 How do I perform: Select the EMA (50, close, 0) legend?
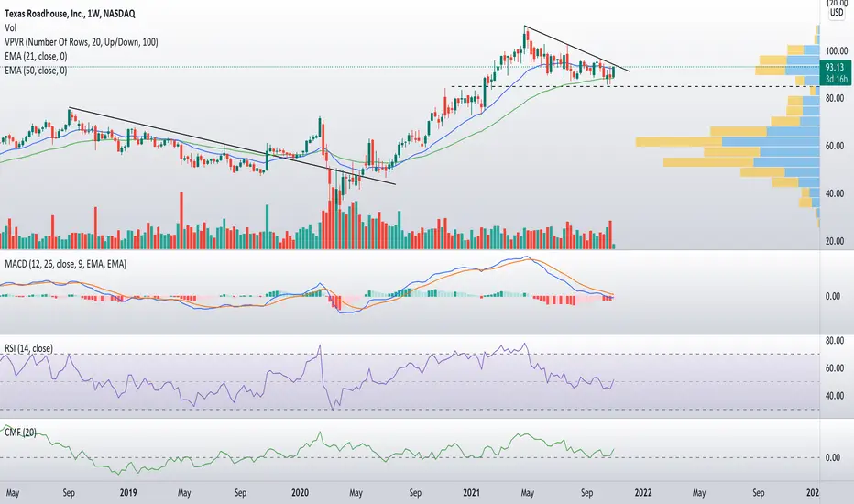coord(36,71)
